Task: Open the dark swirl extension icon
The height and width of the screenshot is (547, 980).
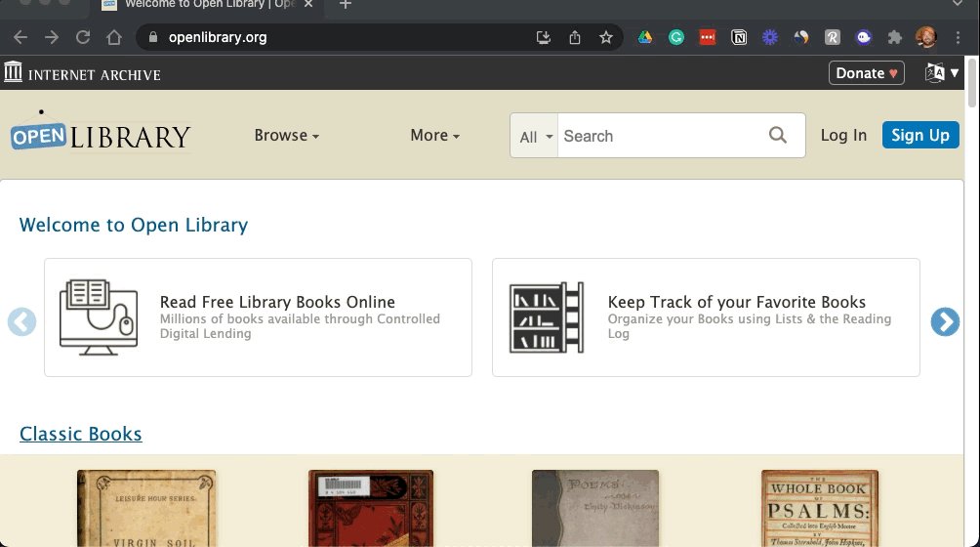Action: [x=801, y=37]
